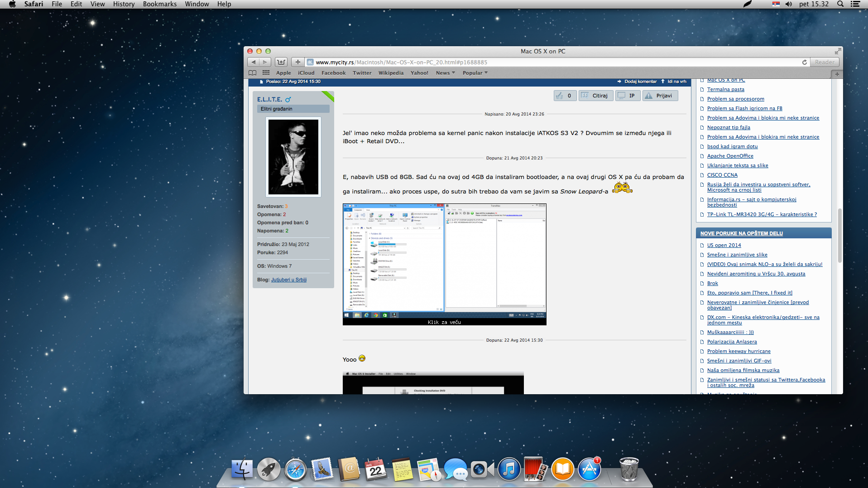Open the Bookmarks menu
Screen dimensions: 868x488
[160, 4]
